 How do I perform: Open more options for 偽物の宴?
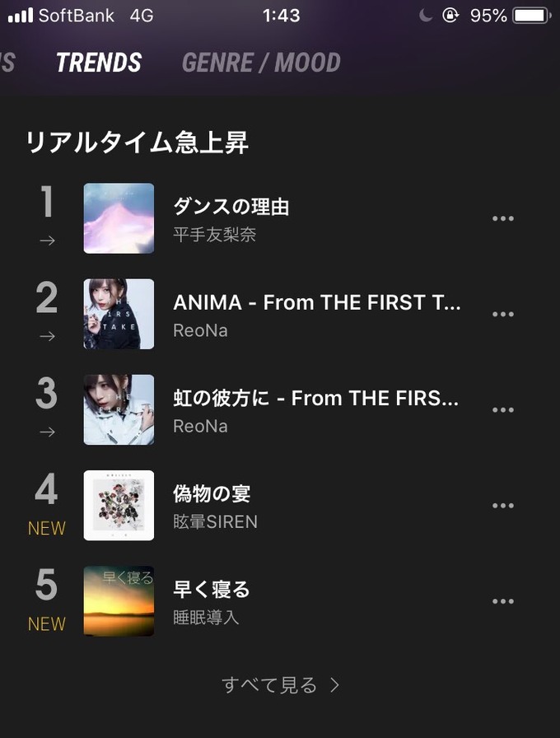(502, 506)
